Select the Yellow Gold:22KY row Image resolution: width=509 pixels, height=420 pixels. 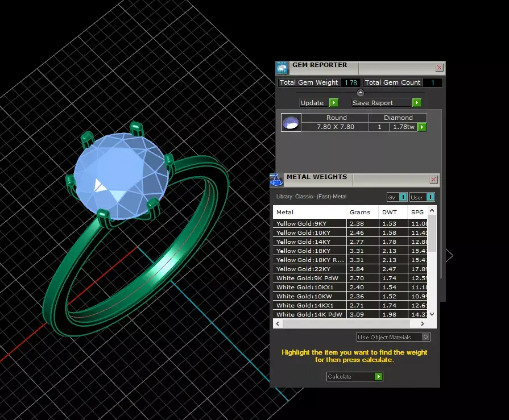pos(350,269)
